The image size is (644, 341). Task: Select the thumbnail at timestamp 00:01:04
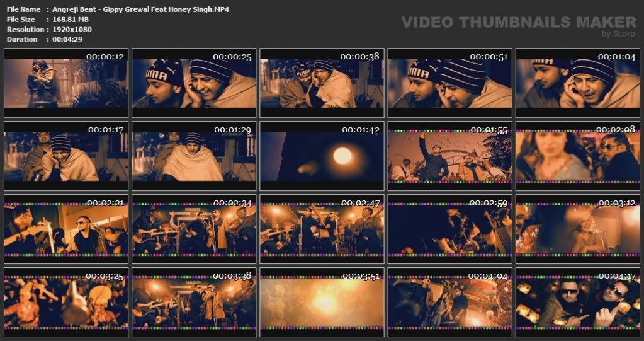pos(578,83)
